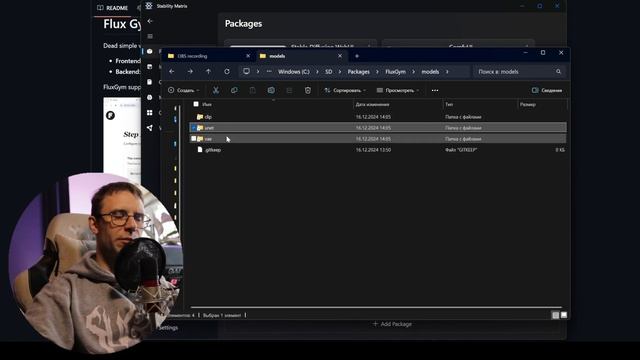Open the Stability Matrix clipboard sidebar icon

point(150,82)
